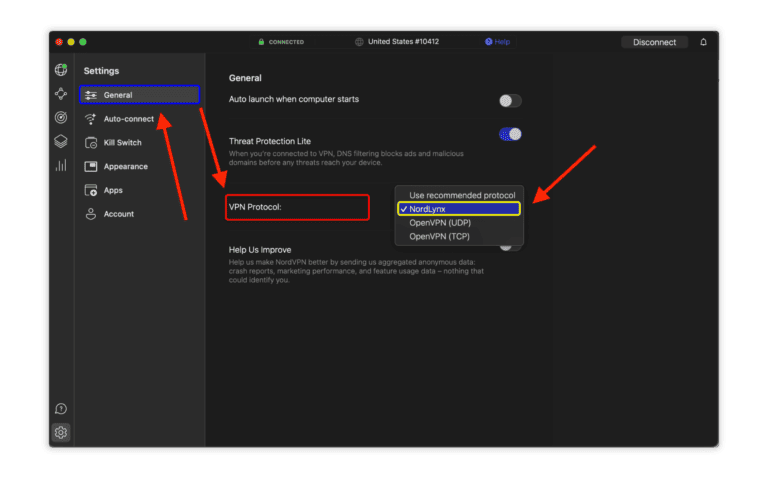
Task: Turn off Threat Protection Lite toggle
Action: [x=510, y=134]
